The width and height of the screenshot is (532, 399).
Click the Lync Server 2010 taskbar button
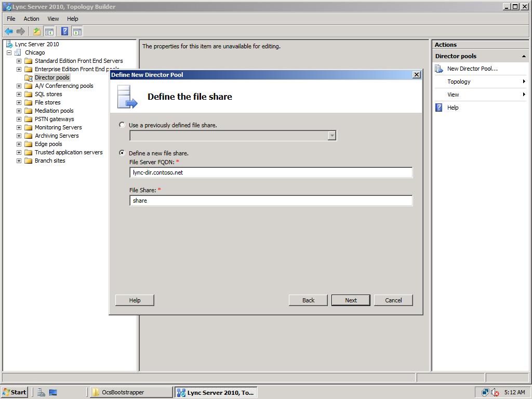[216, 392]
